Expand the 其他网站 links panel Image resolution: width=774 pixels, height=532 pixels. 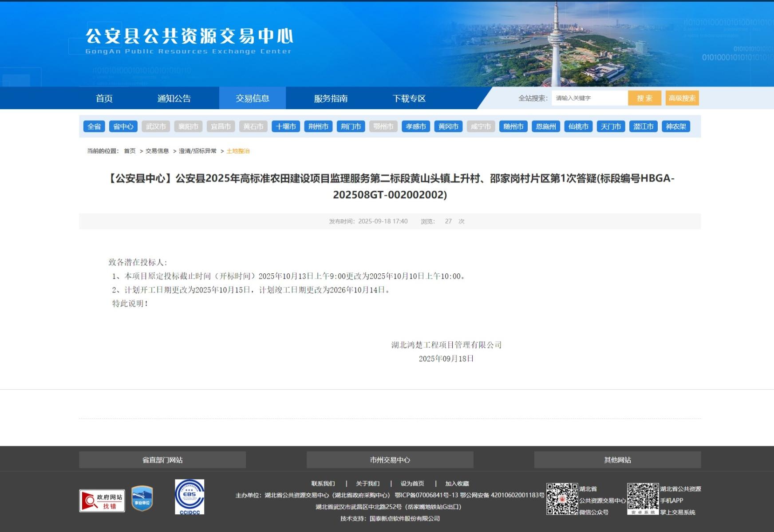[x=617, y=460]
